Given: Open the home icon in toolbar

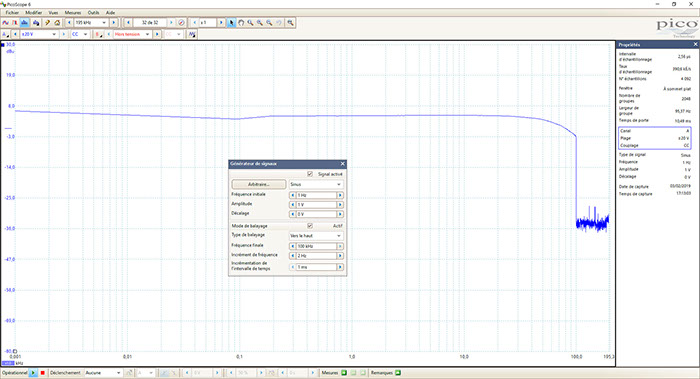Looking at the screenshot, I should (x=57, y=22).
